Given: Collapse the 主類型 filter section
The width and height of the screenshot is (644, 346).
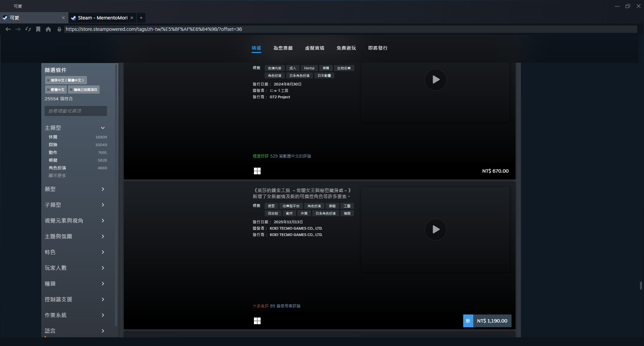Looking at the screenshot, I should (x=103, y=128).
